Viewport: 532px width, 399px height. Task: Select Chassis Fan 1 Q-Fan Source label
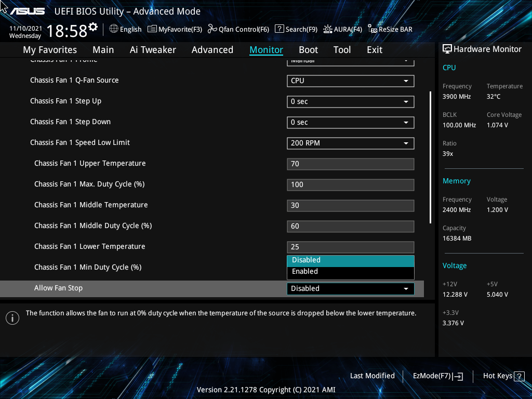(x=74, y=81)
